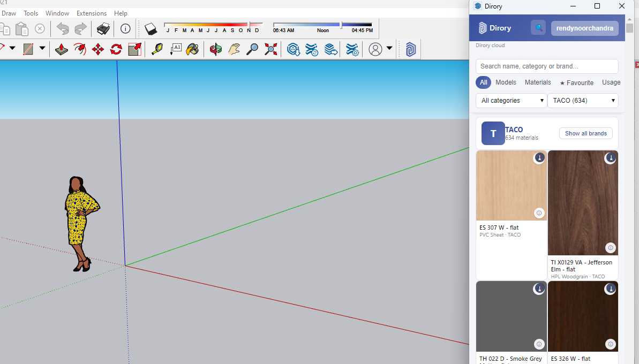Viewport: 639px width, 364px height.
Task: Open the Draw menu
Action: coord(9,13)
